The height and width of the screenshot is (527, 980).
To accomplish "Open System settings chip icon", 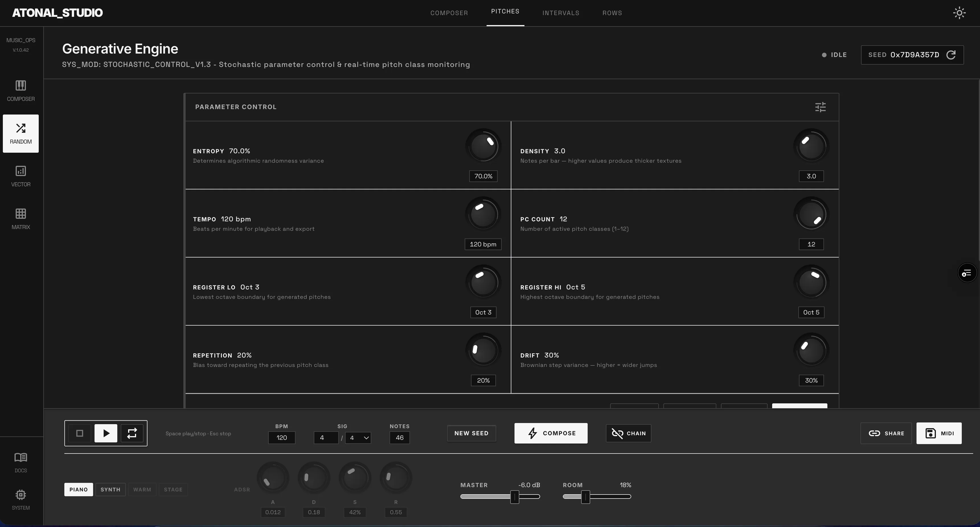I will 20,500.
